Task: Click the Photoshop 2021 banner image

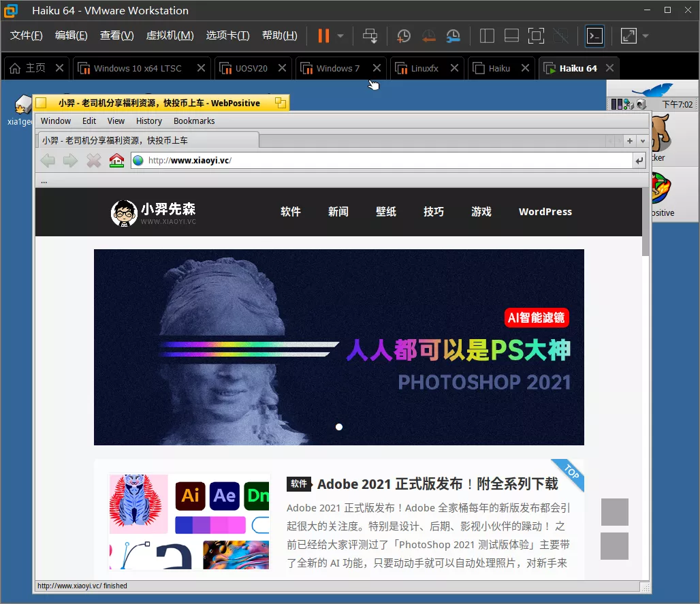Action: coord(339,347)
